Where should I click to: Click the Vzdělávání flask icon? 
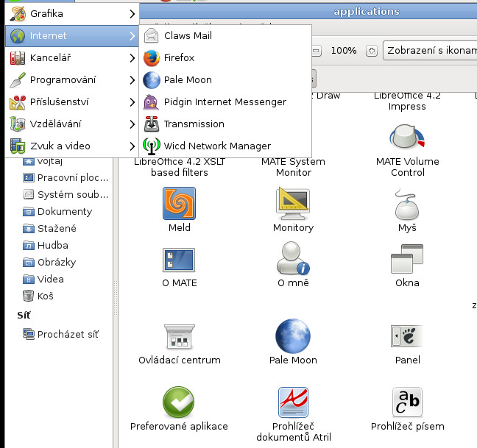pos(18,124)
